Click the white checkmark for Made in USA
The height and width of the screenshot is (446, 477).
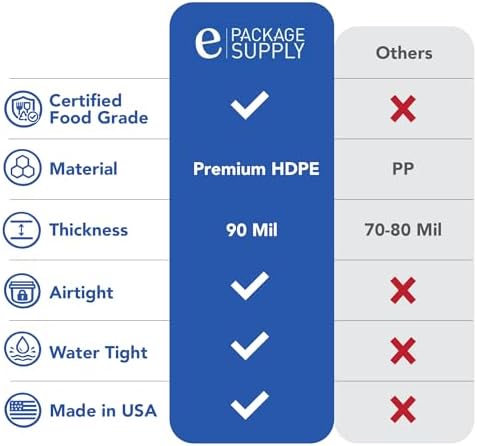[x=250, y=405]
